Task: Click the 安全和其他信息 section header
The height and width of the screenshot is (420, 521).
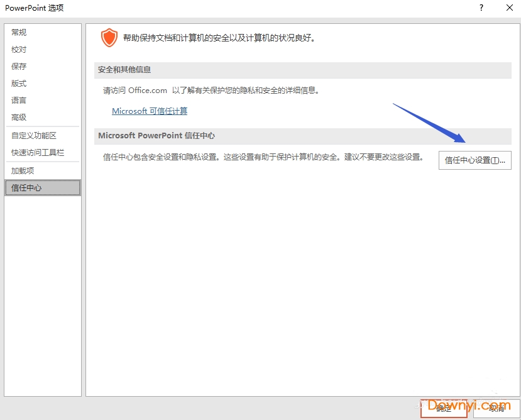Action: 124,70
